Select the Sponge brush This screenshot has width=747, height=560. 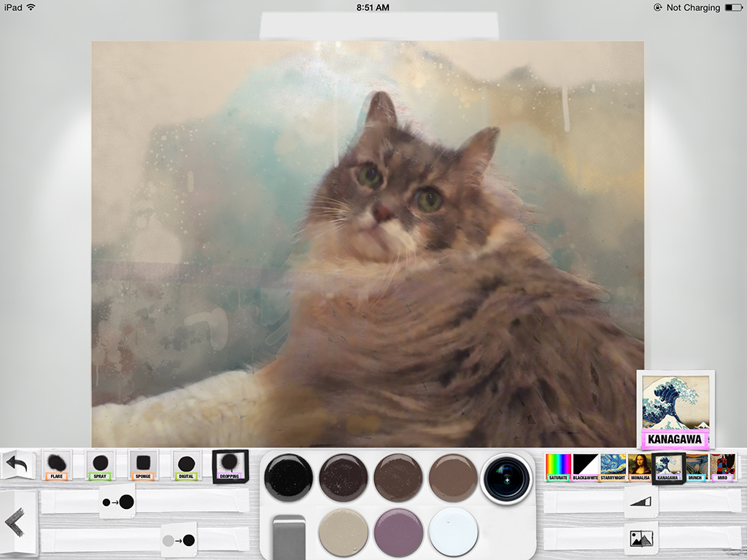(x=143, y=464)
